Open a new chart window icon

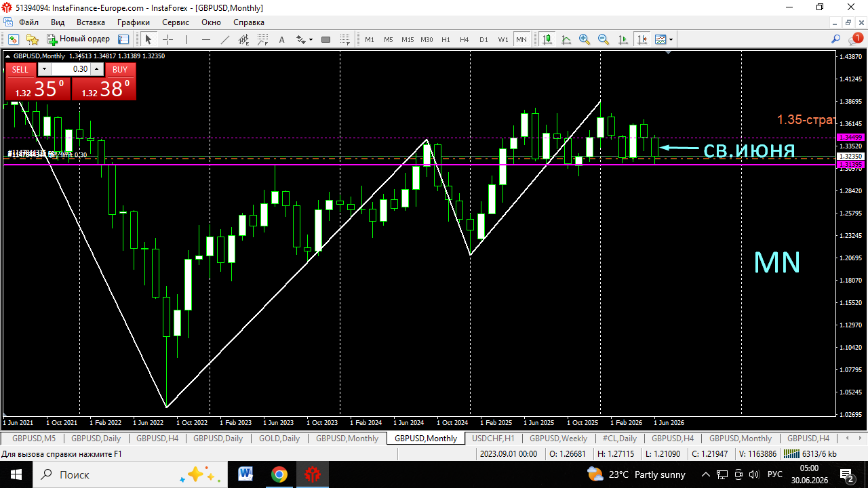[x=13, y=39]
